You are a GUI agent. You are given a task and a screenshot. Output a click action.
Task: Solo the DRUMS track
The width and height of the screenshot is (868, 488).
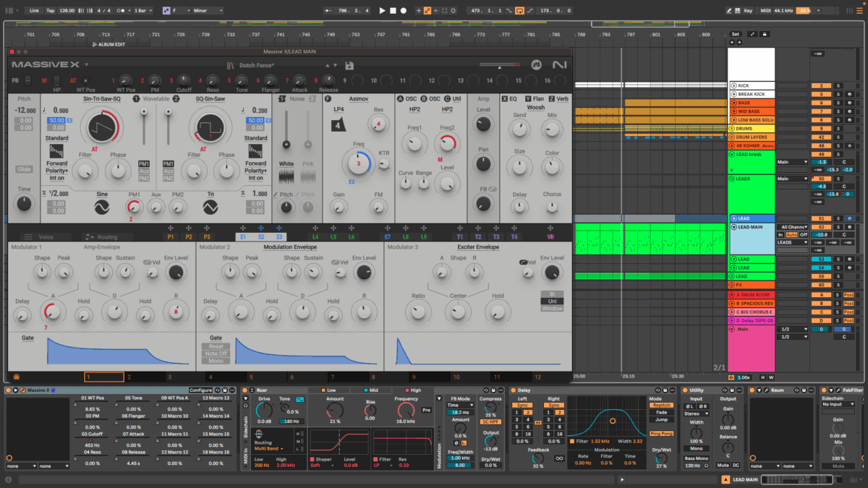tap(838, 129)
